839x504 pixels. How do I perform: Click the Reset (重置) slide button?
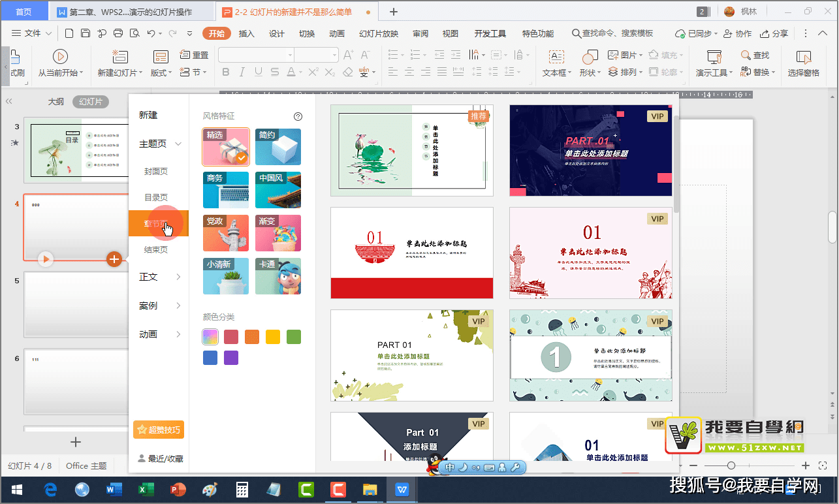click(195, 55)
